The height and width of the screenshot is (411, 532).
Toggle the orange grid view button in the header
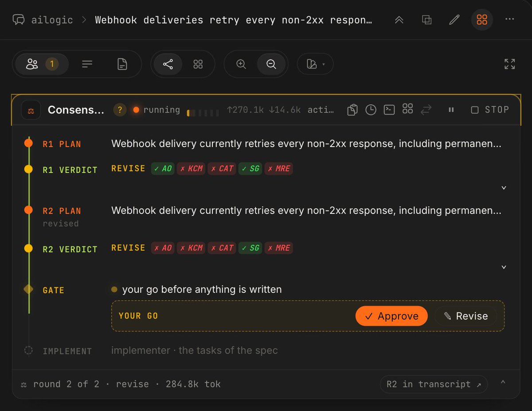(x=482, y=20)
